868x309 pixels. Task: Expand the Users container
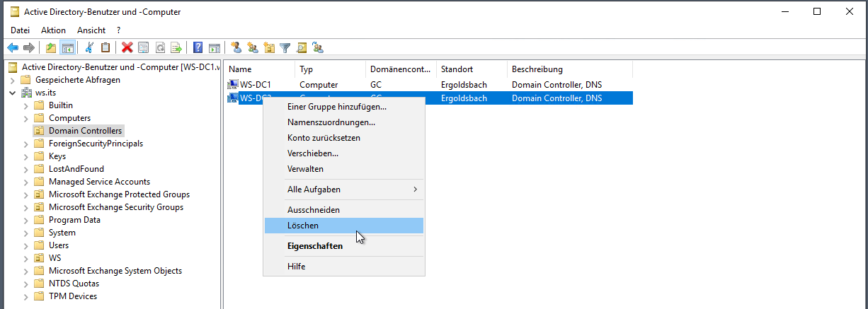26,245
